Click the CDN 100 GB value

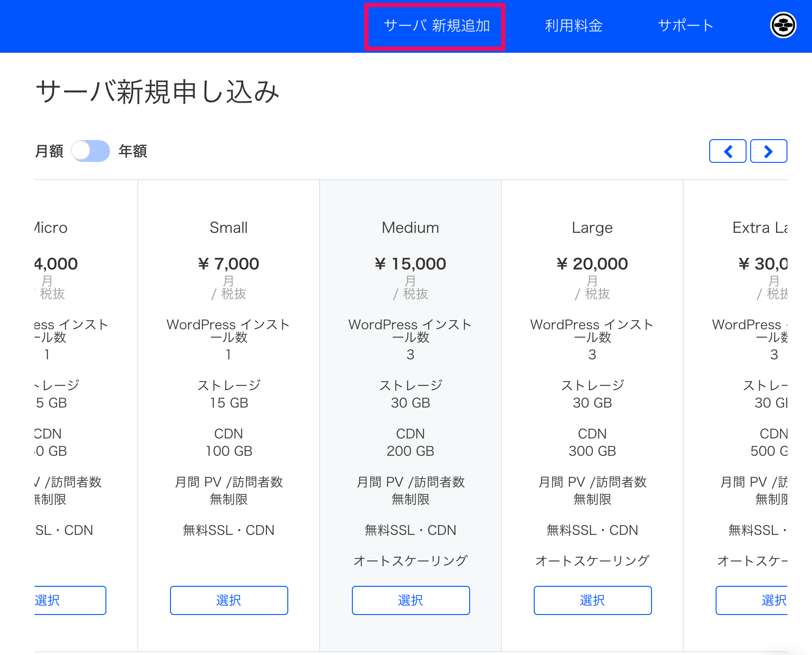tap(229, 451)
